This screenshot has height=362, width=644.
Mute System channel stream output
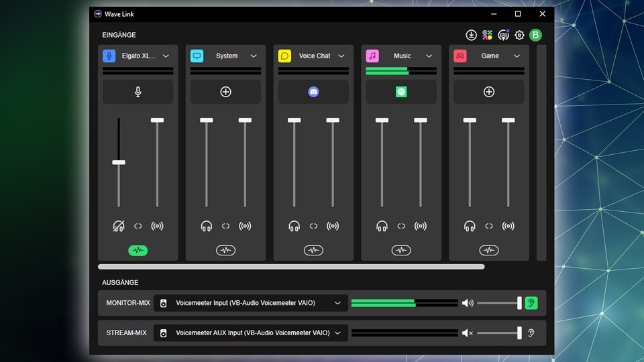(246, 226)
